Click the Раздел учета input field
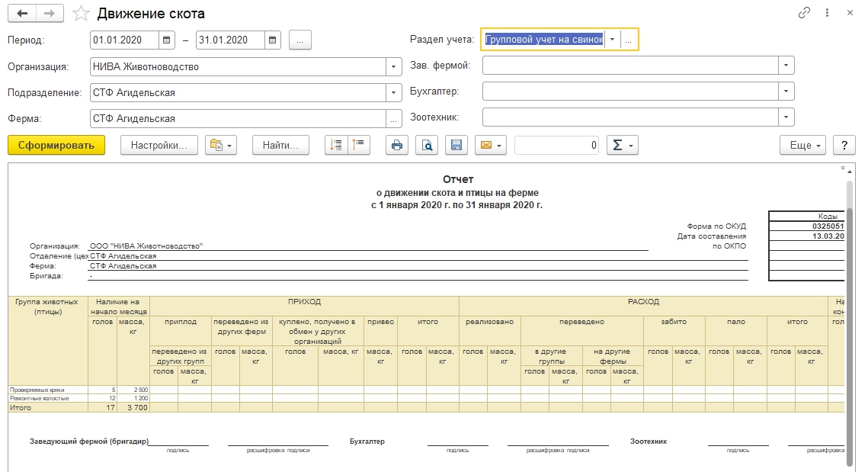This screenshot has height=472, width=868. [544, 40]
